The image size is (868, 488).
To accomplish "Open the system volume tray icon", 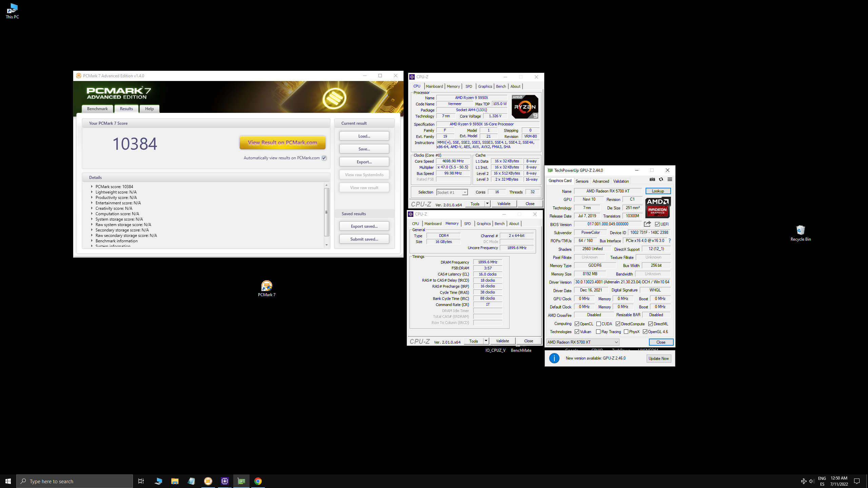I will (811, 481).
